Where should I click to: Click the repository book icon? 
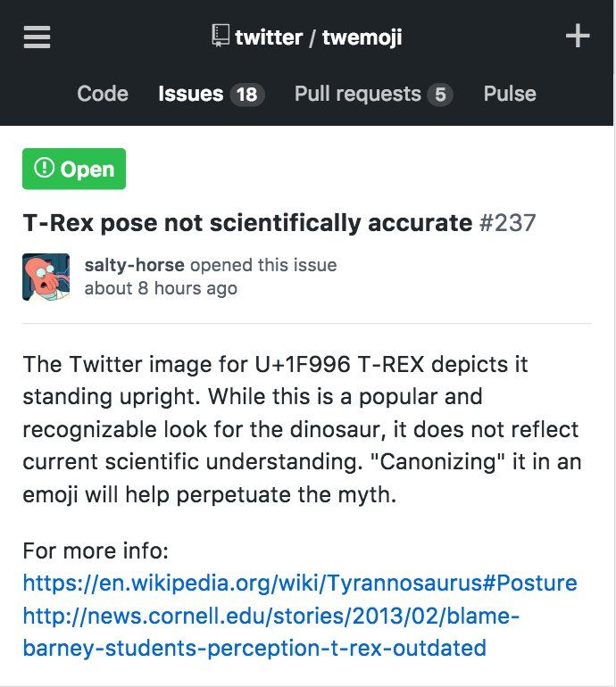coord(221,36)
